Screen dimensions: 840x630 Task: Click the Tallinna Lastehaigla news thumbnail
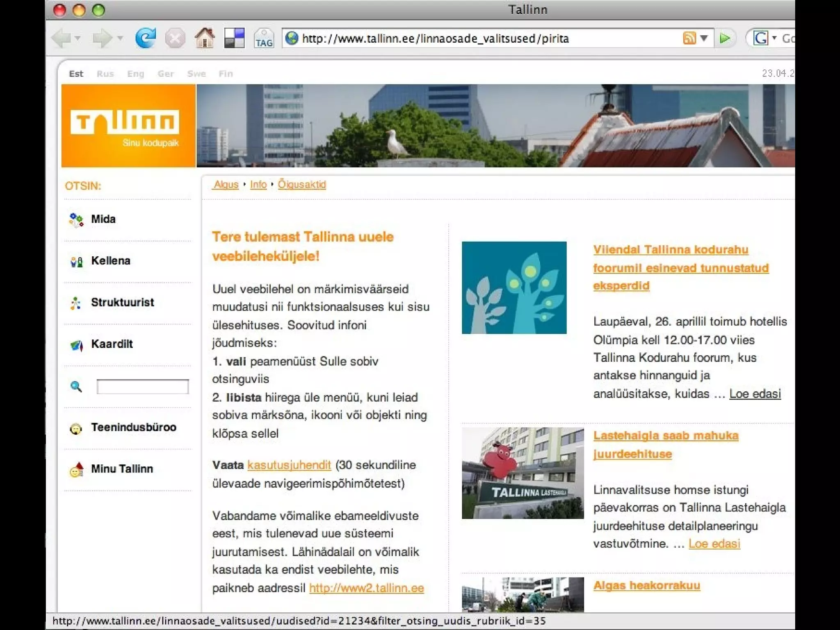[x=523, y=473]
